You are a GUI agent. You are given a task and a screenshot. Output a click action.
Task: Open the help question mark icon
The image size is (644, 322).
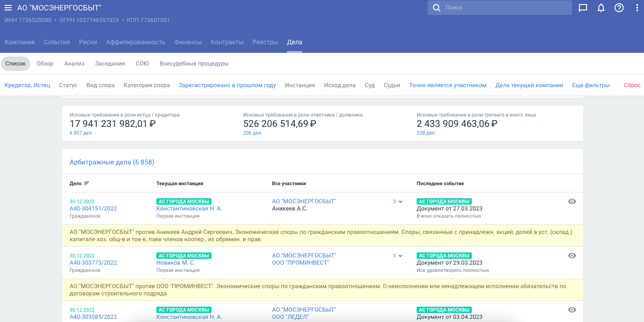(x=619, y=8)
